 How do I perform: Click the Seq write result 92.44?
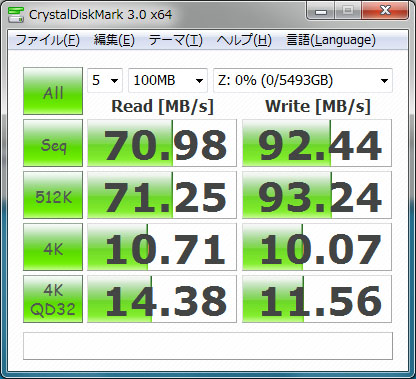[317, 143]
